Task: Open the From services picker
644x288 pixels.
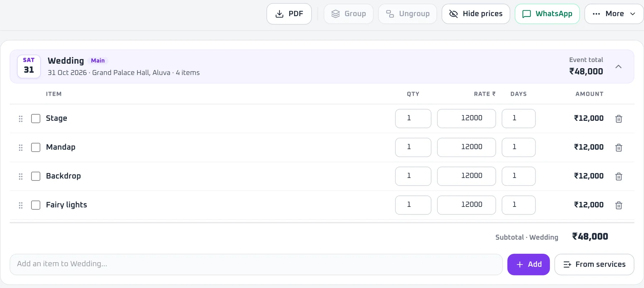Action: (x=594, y=264)
